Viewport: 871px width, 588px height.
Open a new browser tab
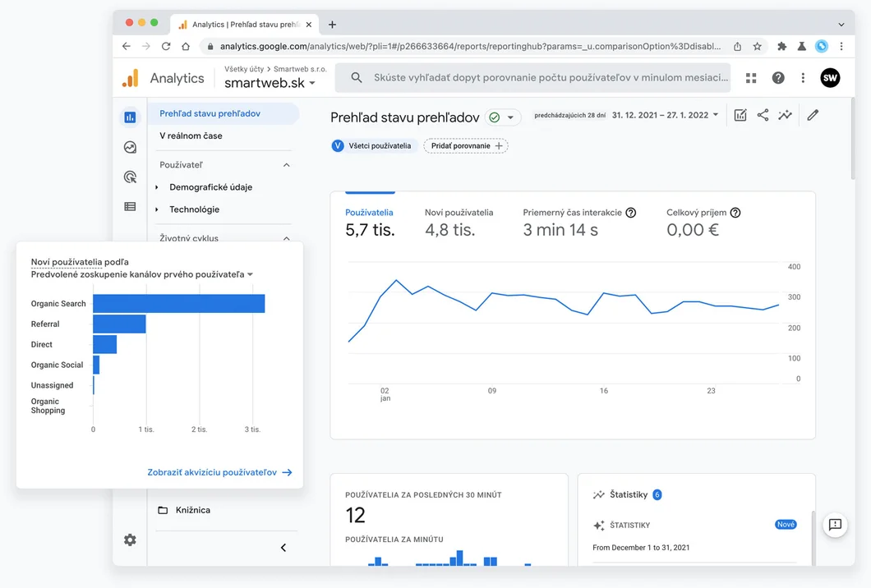point(332,25)
